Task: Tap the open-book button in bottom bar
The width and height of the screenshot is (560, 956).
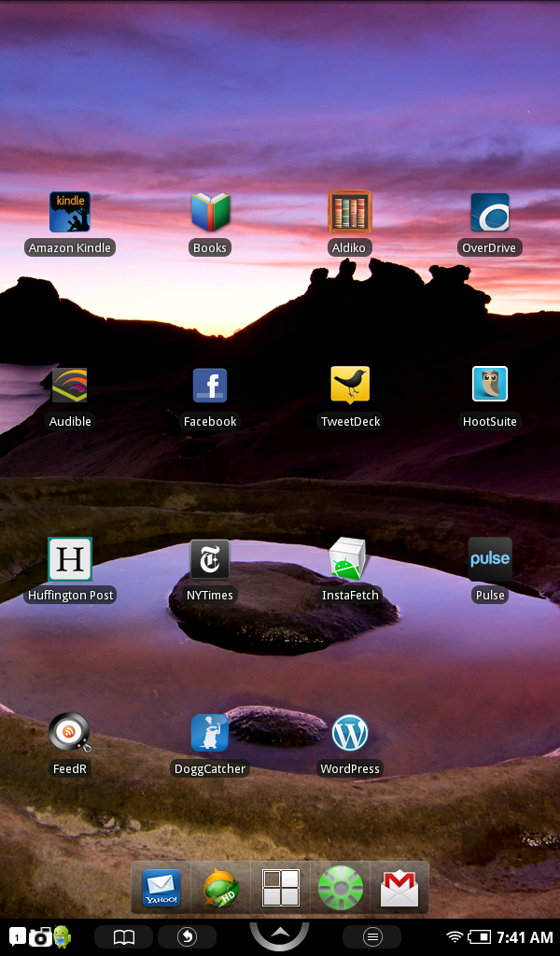Action: (124, 937)
